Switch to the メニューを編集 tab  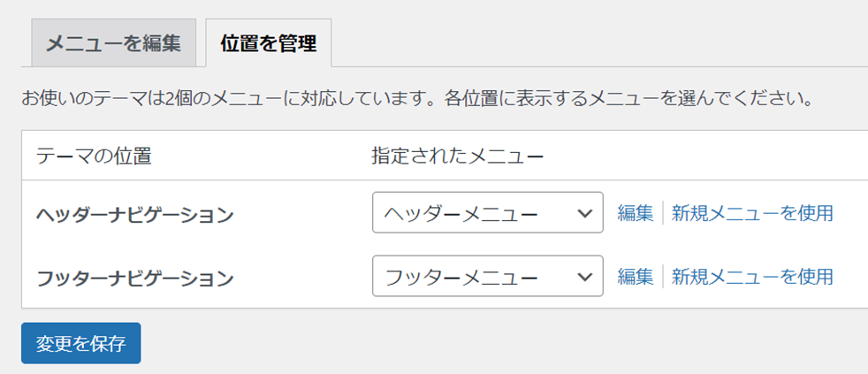click(113, 42)
